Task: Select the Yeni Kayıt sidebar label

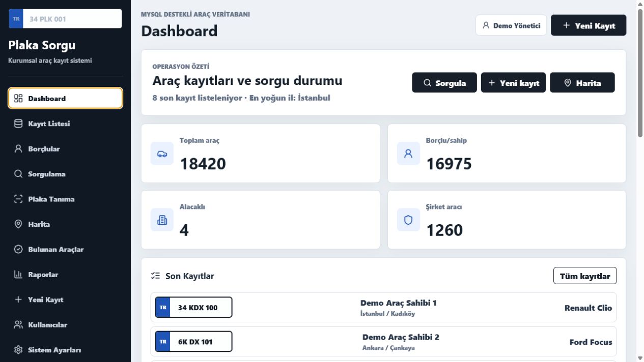Action: click(46, 299)
